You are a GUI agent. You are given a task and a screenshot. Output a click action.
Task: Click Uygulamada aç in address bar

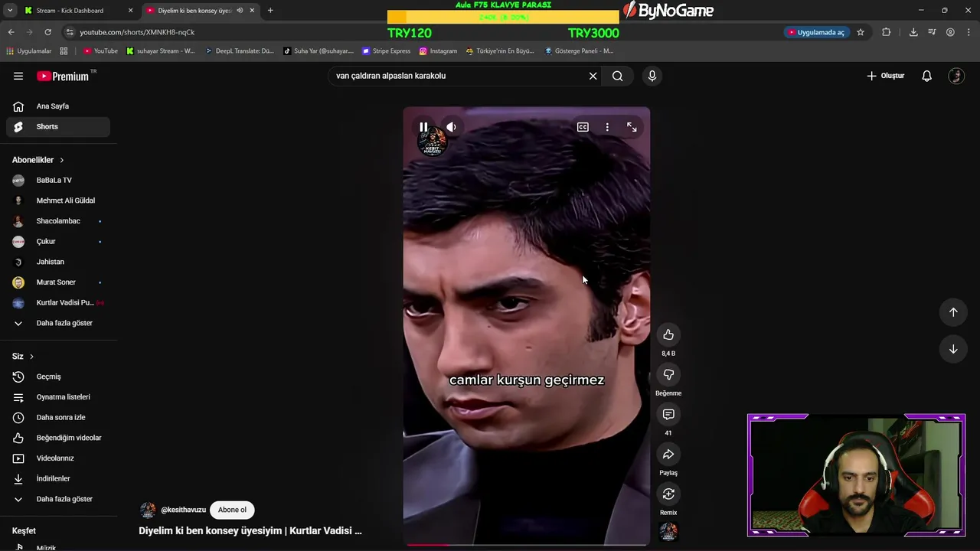816,32
